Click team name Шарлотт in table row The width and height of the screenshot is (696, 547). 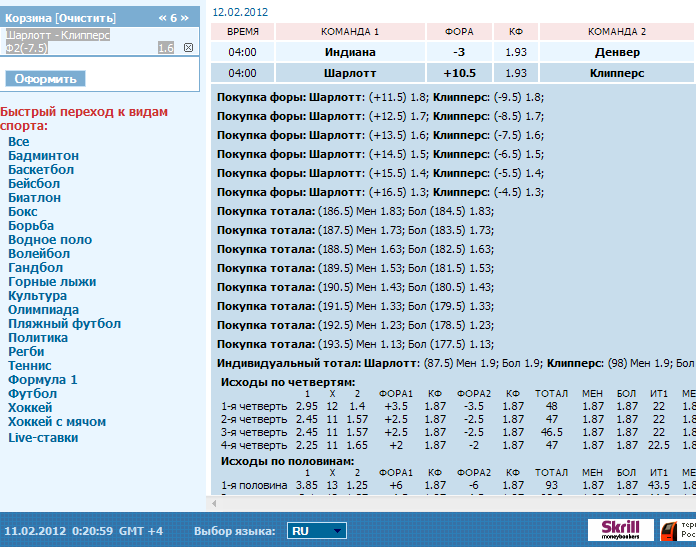tap(350, 73)
